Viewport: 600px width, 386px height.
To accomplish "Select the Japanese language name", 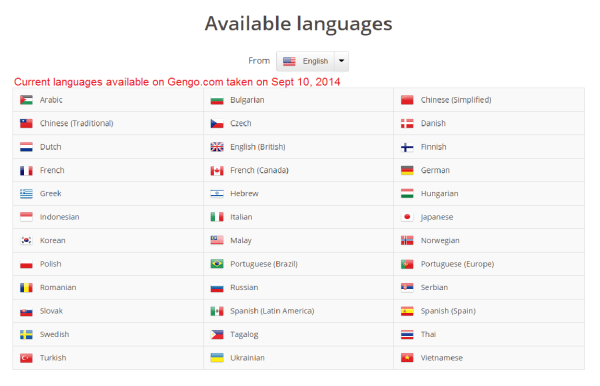I will click(x=437, y=217).
